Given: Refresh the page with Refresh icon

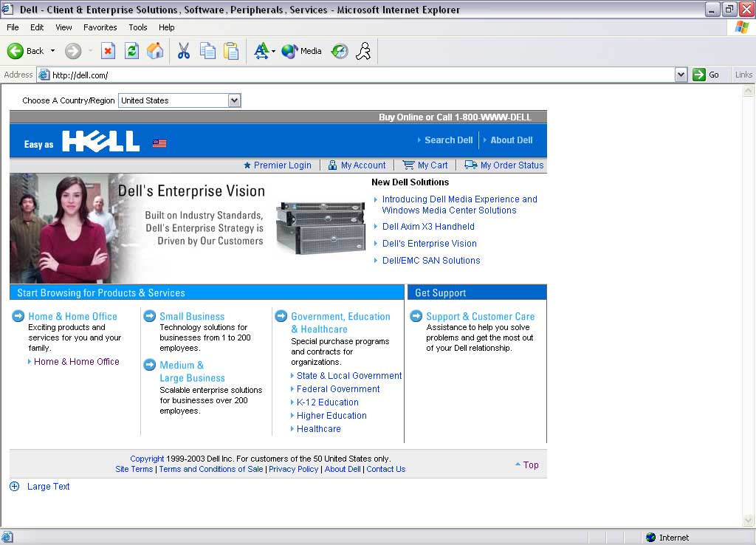Looking at the screenshot, I should pos(131,51).
